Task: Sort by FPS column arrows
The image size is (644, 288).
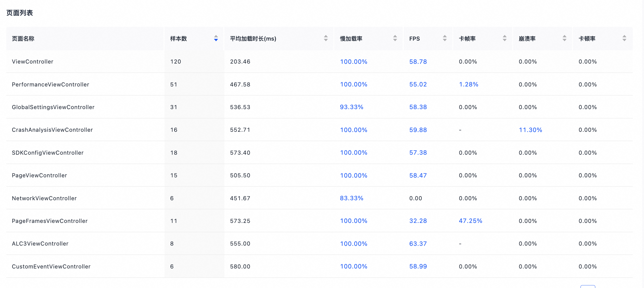Action: pos(445,38)
